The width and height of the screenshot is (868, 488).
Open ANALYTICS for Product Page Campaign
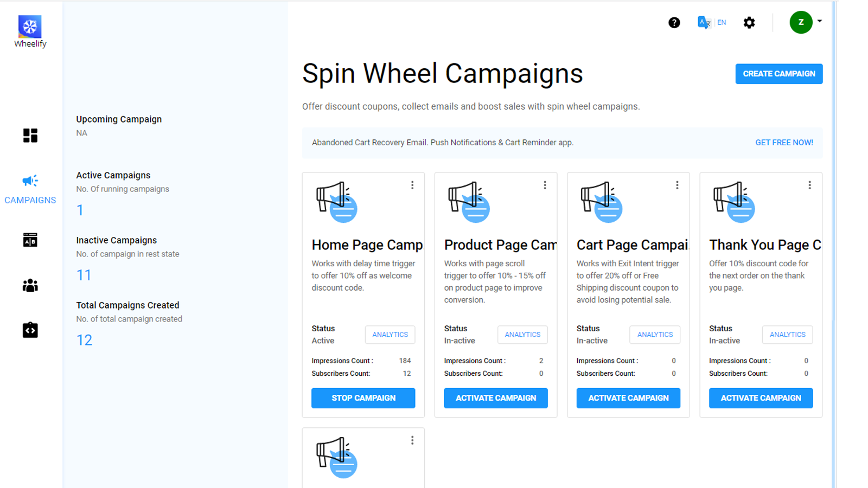[x=522, y=335]
